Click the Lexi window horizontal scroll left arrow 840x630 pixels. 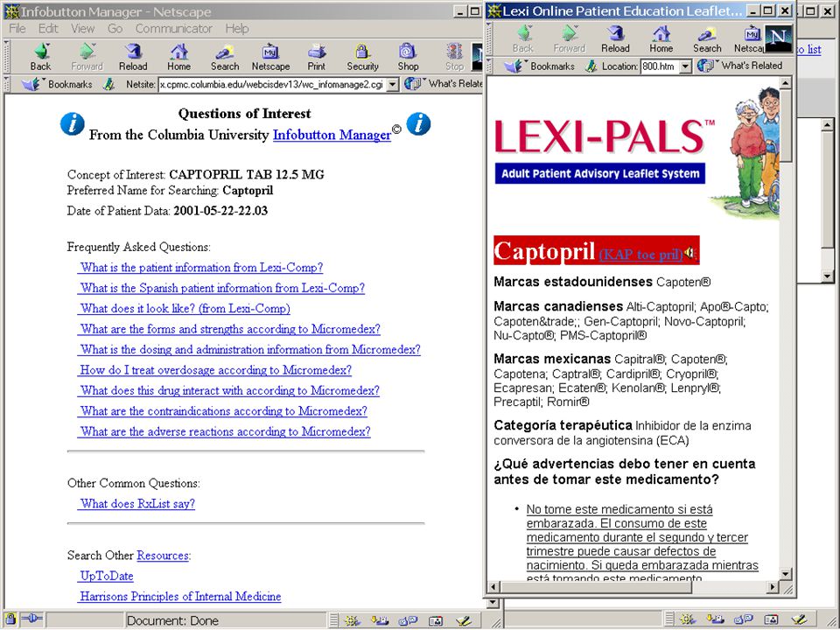click(x=493, y=586)
